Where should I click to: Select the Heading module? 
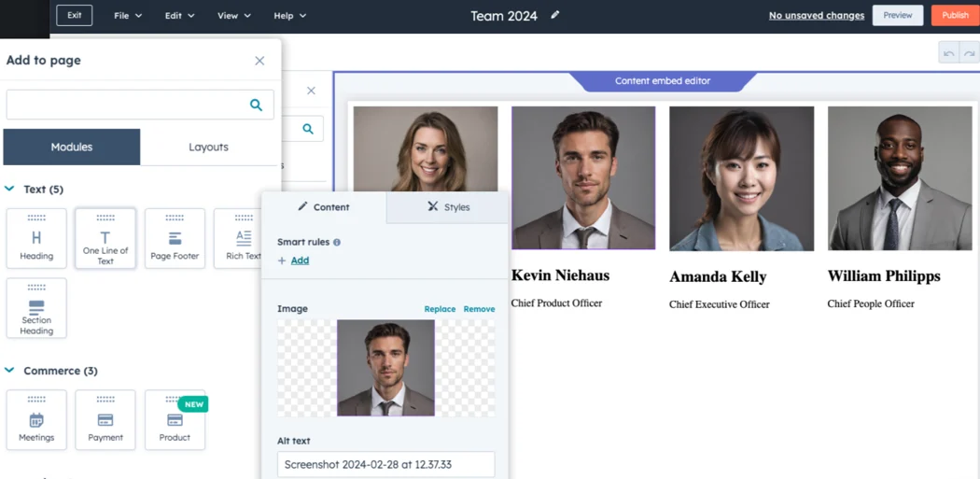[x=36, y=239]
